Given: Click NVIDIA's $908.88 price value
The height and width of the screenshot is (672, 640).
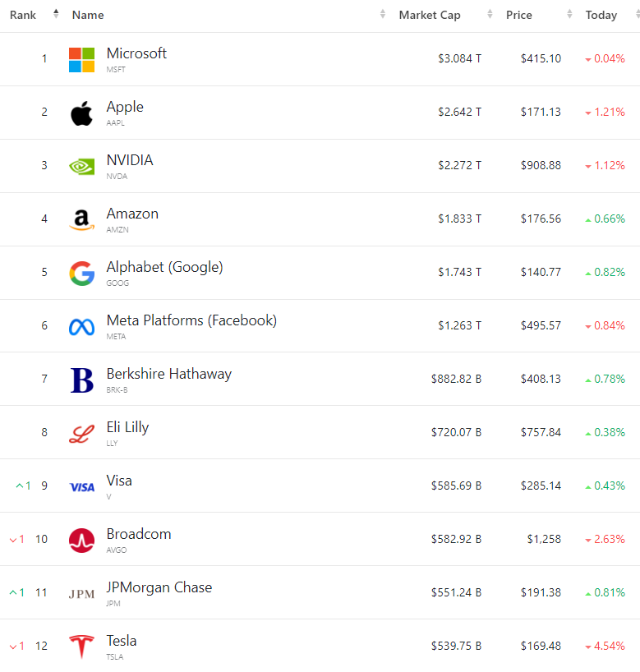Looking at the screenshot, I should (x=541, y=166).
